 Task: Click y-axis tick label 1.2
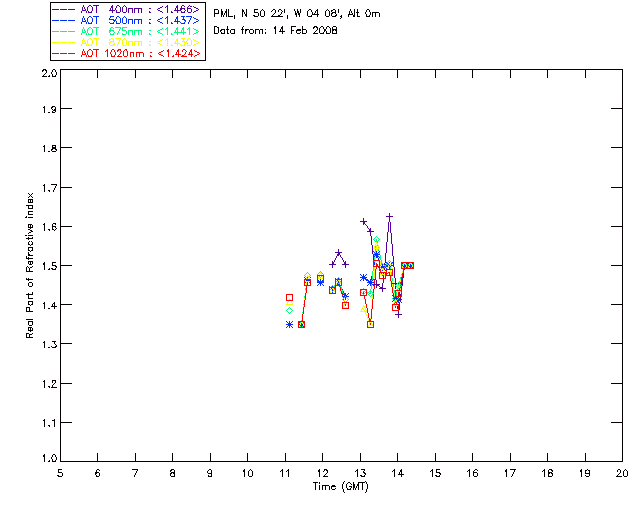coord(49,384)
